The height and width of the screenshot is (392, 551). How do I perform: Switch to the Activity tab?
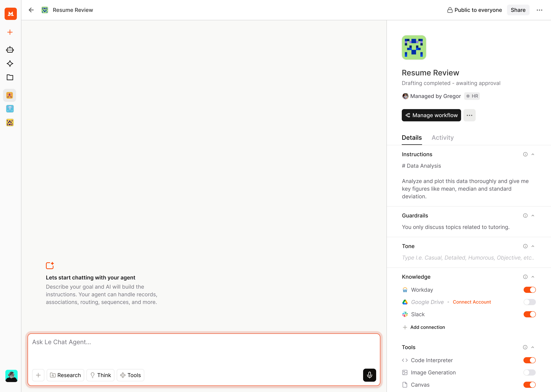(443, 138)
